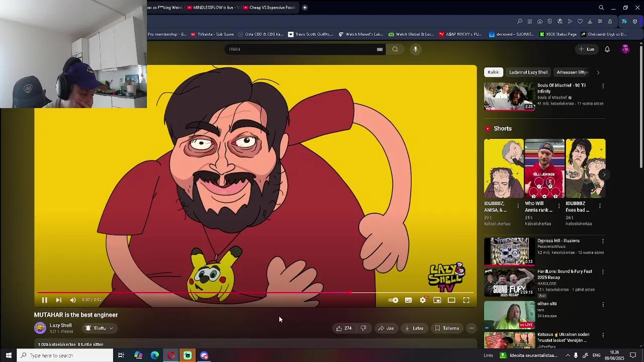Open Microsoft Edge from taskbar

[154, 355]
